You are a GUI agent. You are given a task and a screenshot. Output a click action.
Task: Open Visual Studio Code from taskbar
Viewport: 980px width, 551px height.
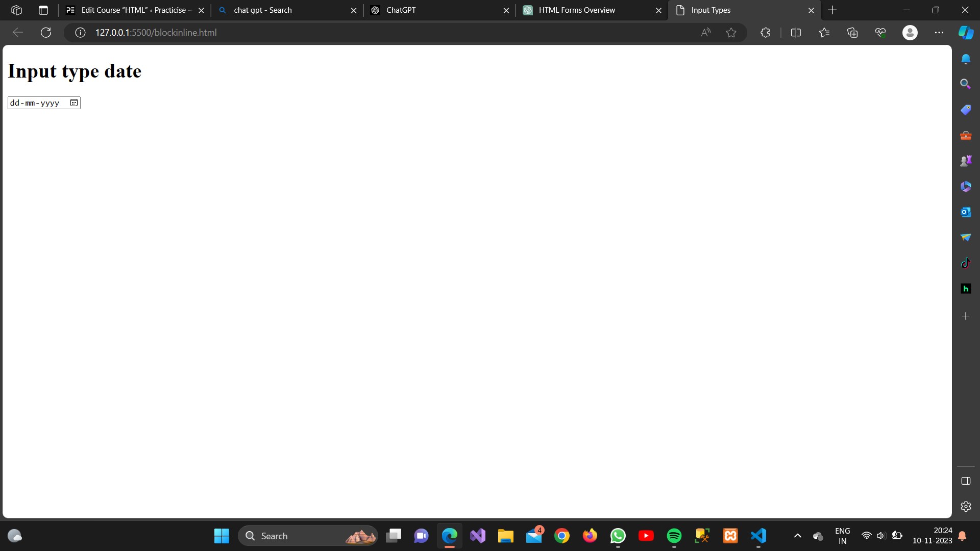point(758,536)
